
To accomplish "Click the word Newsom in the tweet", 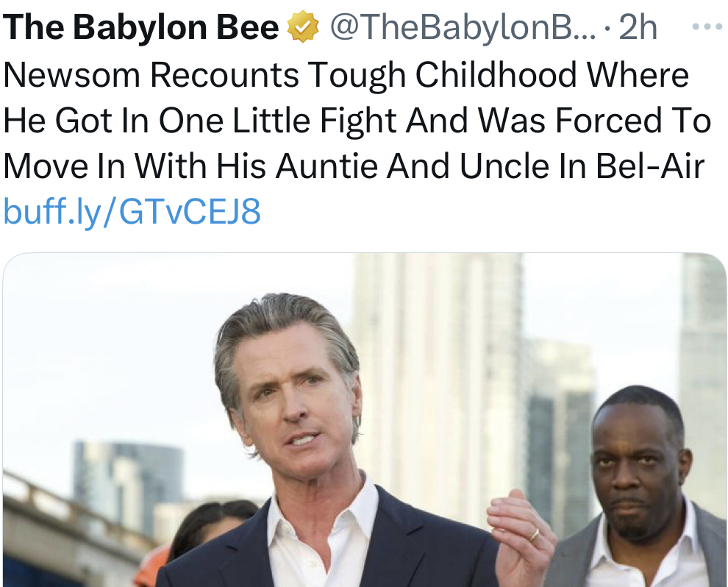I will (71, 75).
